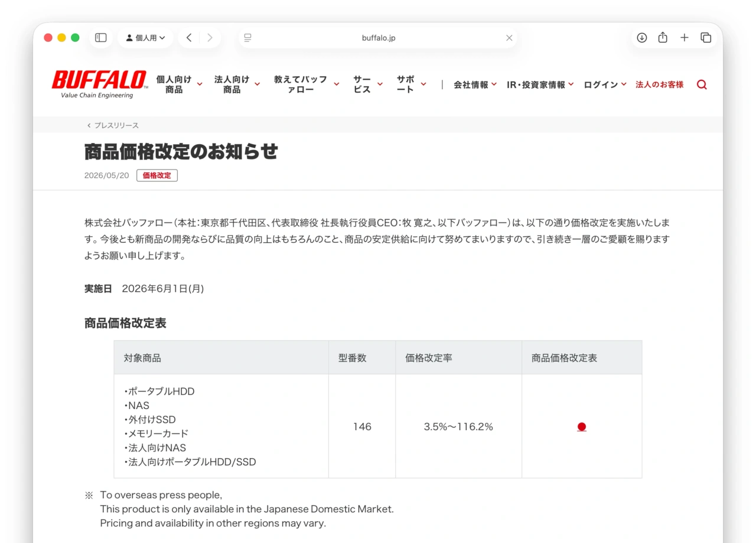756x543 pixels.
Task: Expand the サービス menu
Action: click(x=368, y=84)
